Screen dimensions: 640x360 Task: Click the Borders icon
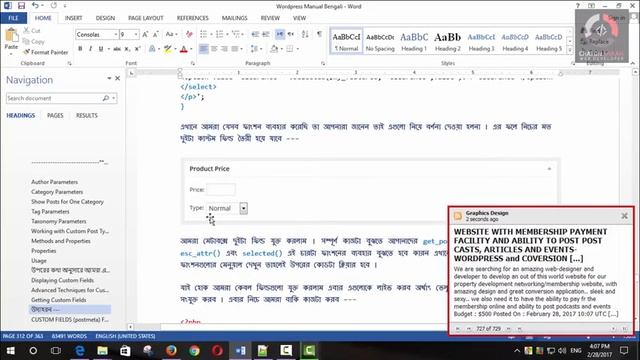pos(290,49)
